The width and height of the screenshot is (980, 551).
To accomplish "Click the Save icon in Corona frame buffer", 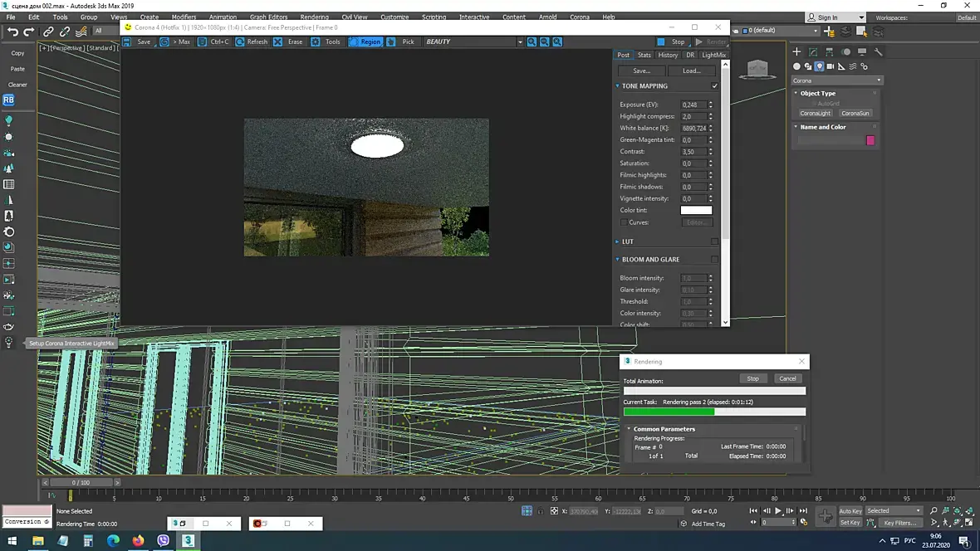I will pyautogui.click(x=128, y=41).
